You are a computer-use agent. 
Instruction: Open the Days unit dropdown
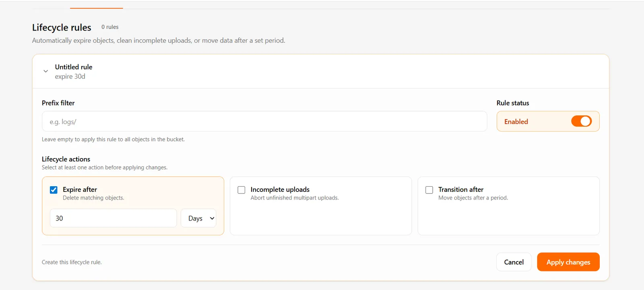pos(198,218)
